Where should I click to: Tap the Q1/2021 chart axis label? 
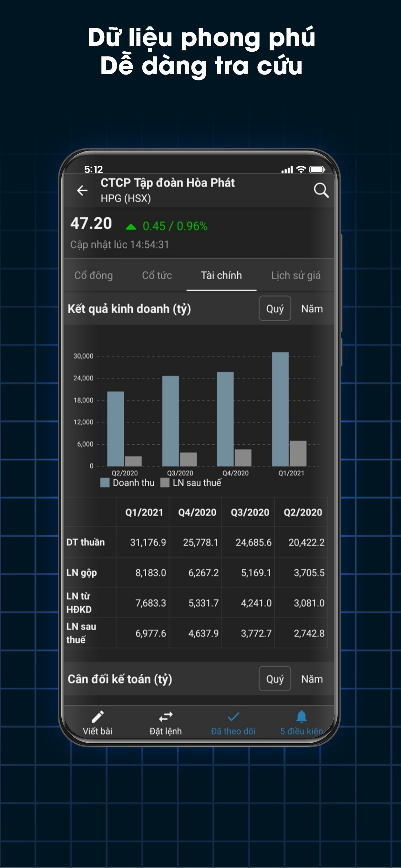291,473
